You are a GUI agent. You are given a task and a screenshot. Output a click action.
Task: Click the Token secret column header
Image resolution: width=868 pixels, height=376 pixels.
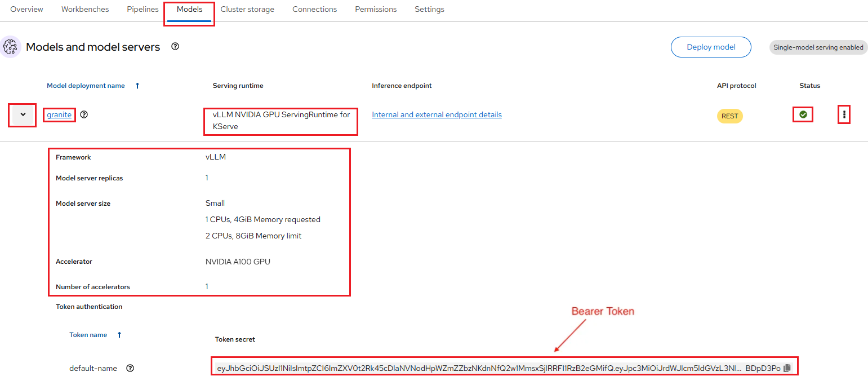click(235, 339)
